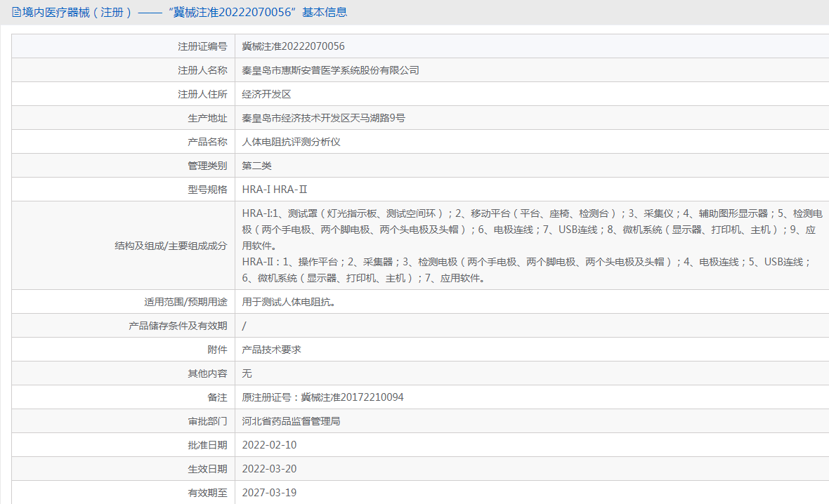Select the value 河北省药品监督管理局

coord(292,421)
